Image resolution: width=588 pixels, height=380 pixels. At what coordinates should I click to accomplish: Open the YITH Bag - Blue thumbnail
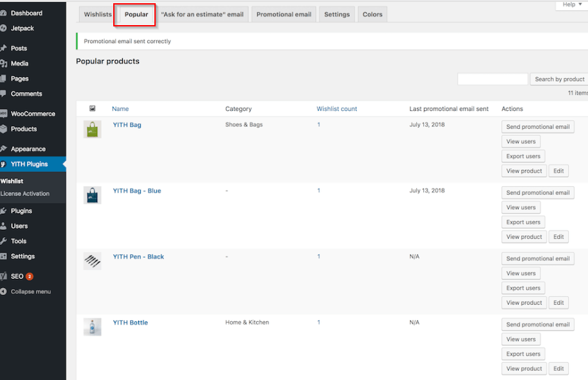92,195
